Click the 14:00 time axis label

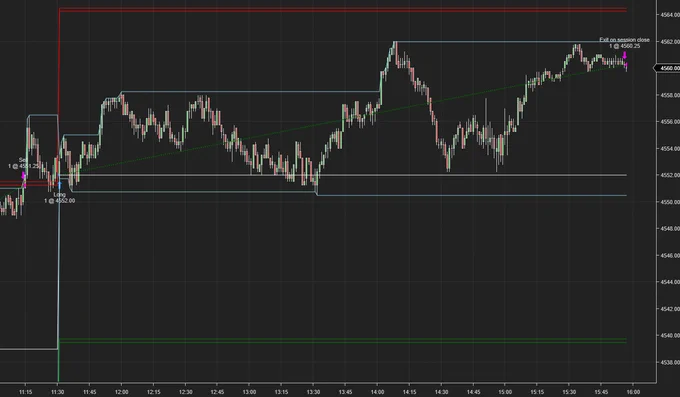pos(377,392)
